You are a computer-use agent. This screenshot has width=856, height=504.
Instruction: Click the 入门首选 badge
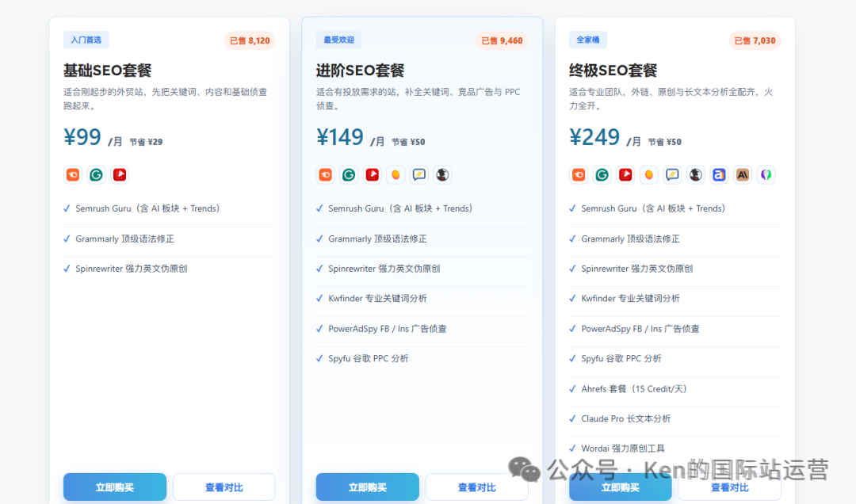pyautogui.click(x=86, y=40)
